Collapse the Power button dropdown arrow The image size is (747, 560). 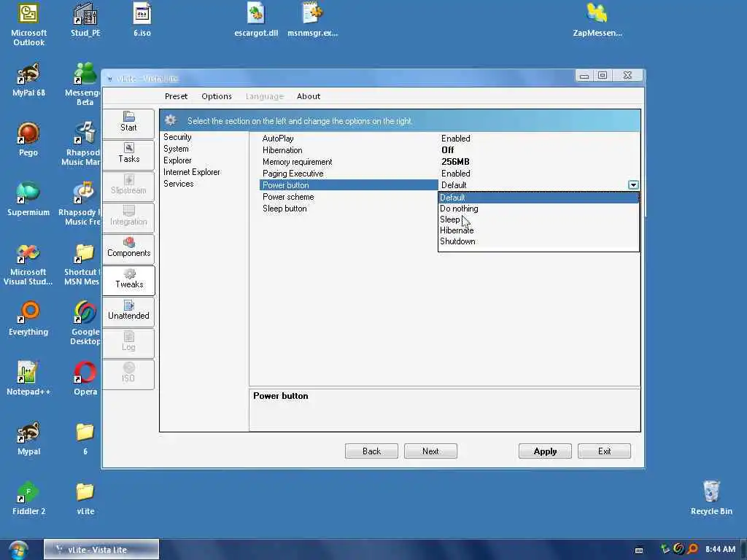pyautogui.click(x=633, y=184)
